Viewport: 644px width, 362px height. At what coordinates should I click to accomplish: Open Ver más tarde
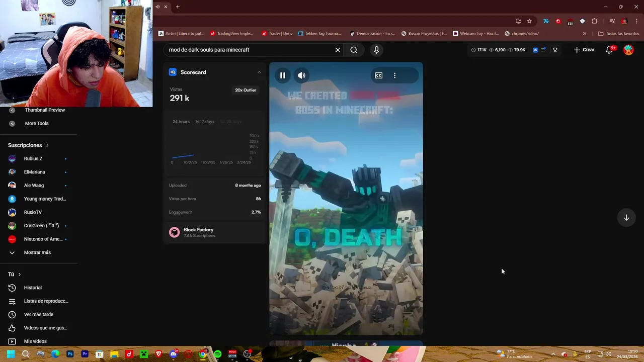click(38, 314)
